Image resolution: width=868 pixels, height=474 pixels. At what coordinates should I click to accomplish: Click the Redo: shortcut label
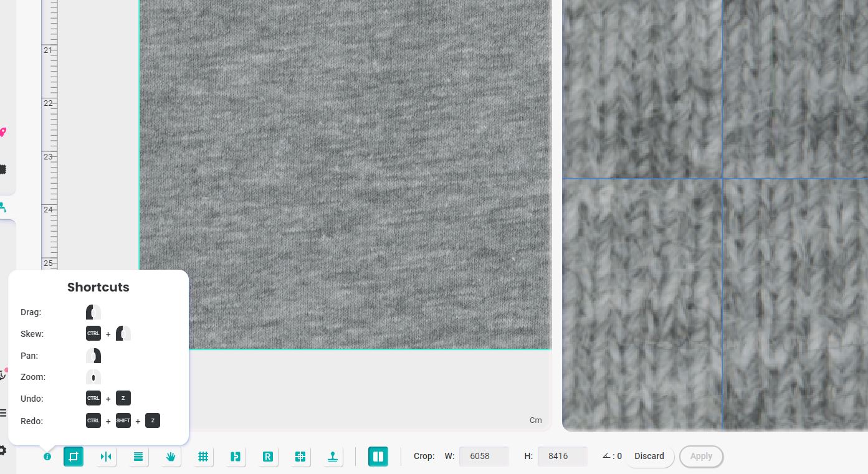(32, 421)
